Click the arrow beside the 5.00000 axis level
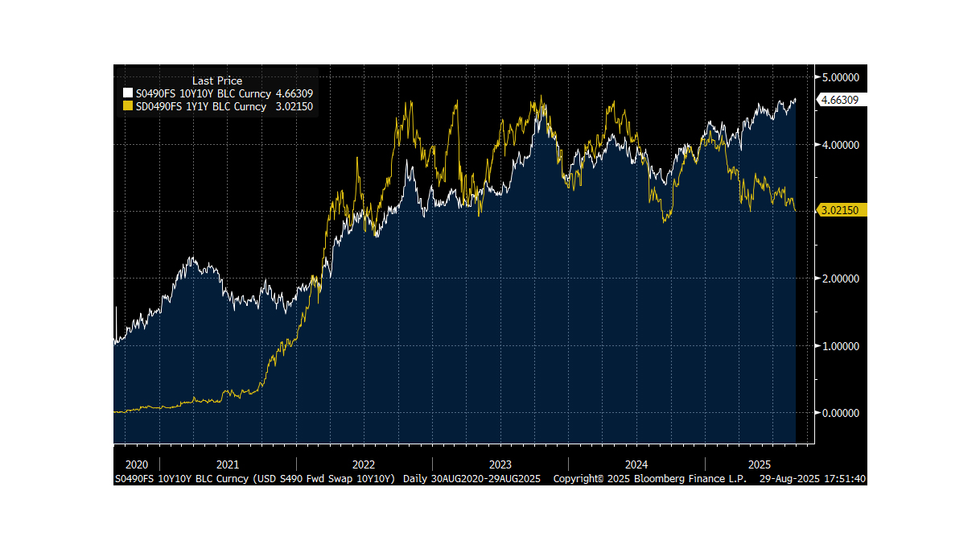Viewport: 980px width, 549px height. coord(818,78)
